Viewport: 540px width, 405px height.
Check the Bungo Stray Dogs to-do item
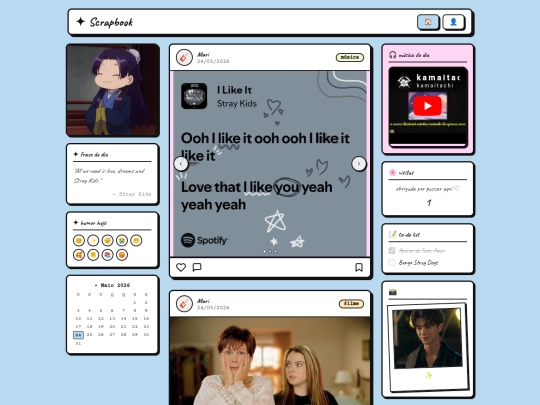click(392, 262)
